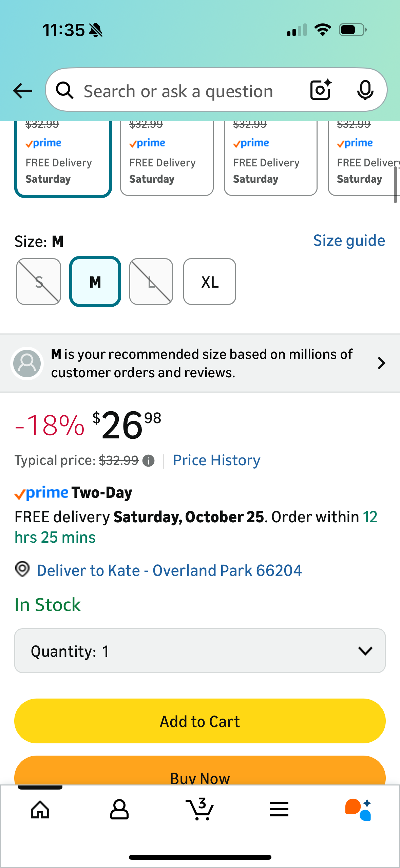Screen dimensions: 400x868
Task: Tap the typical price info icon
Action: pos(148,461)
